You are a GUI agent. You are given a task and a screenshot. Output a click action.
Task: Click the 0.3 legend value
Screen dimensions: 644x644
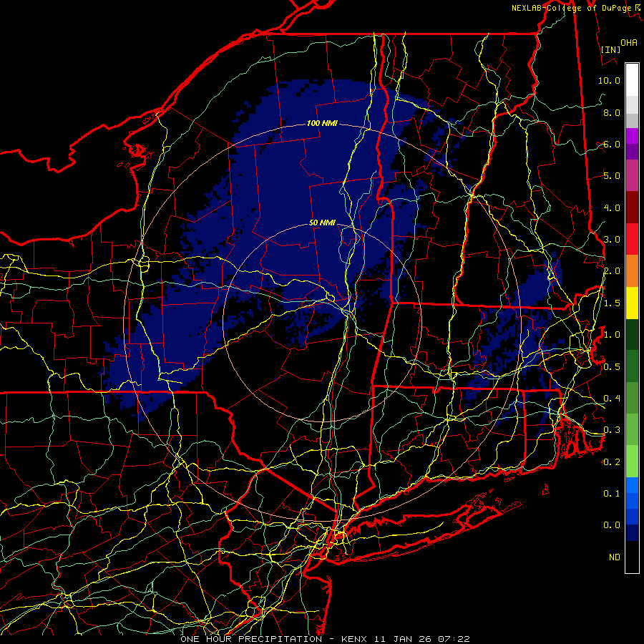tap(612, 430)
